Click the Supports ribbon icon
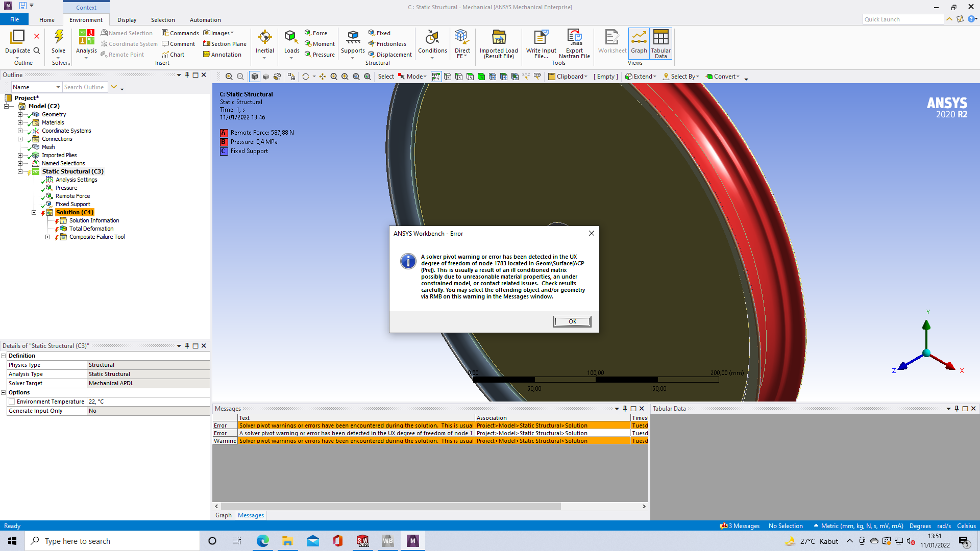The image size is (980, 551). click(x=353, y=38)
